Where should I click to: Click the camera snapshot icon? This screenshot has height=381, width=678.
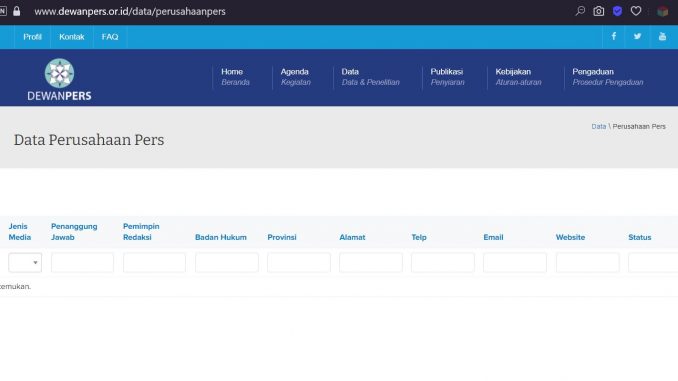pyautogui.click(x=598, y=11)
